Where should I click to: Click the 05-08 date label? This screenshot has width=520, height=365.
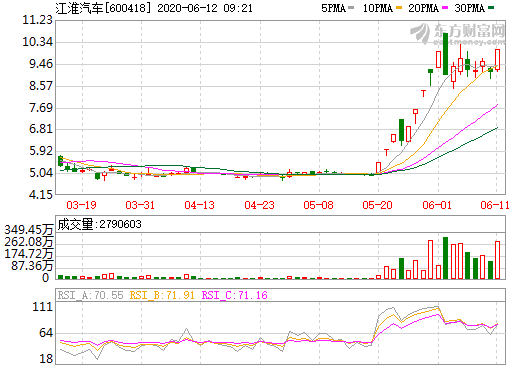(318, 205)
